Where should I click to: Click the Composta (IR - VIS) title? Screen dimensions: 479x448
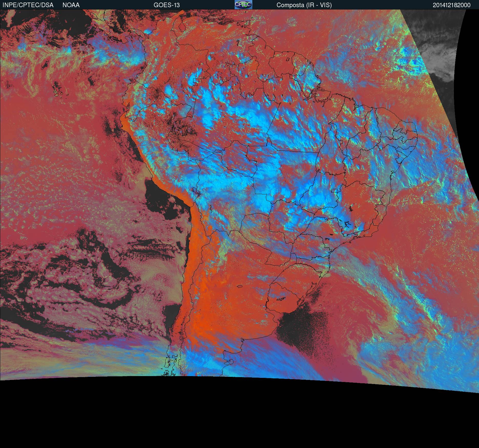pos(304,5)
